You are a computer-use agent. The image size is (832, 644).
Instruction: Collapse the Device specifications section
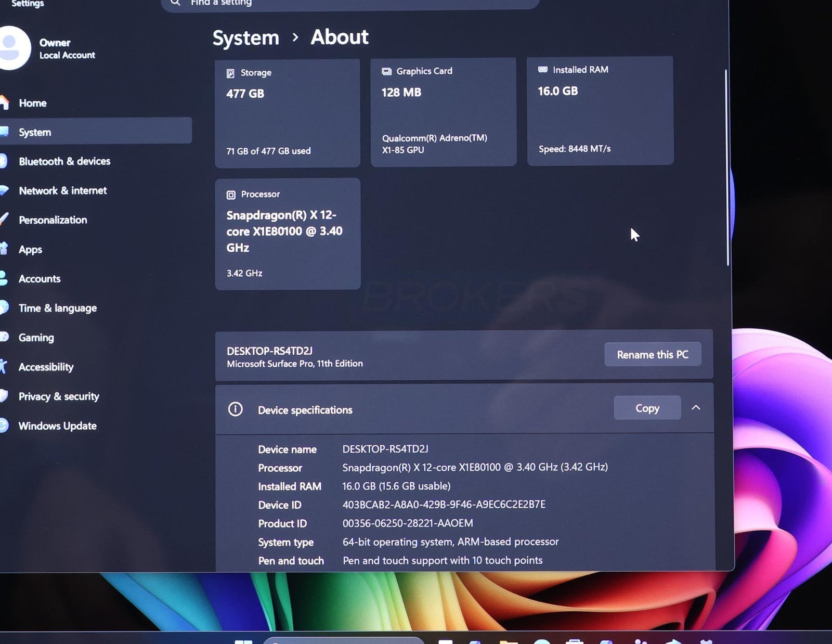[696, 408]
